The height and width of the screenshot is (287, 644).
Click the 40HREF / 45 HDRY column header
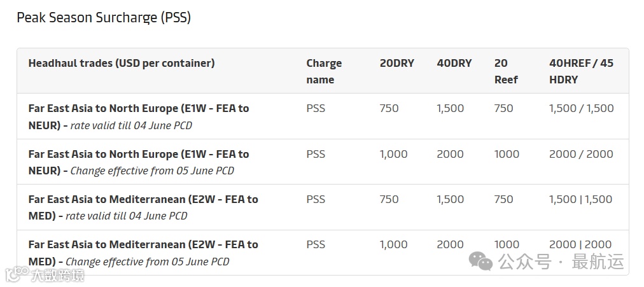coord(581,71)
